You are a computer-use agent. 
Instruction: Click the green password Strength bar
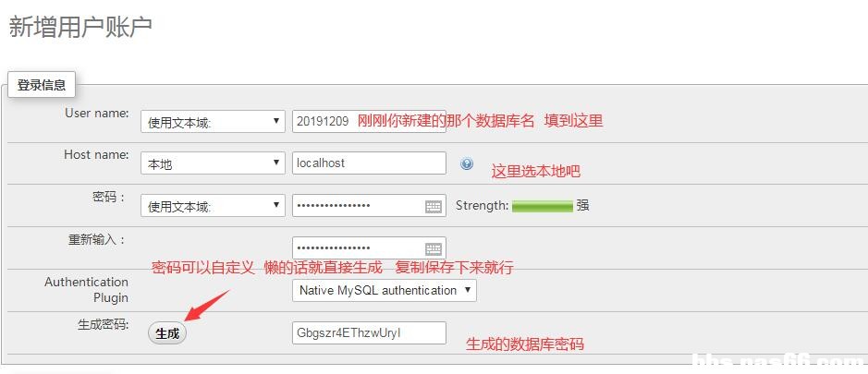coord(542,206)
